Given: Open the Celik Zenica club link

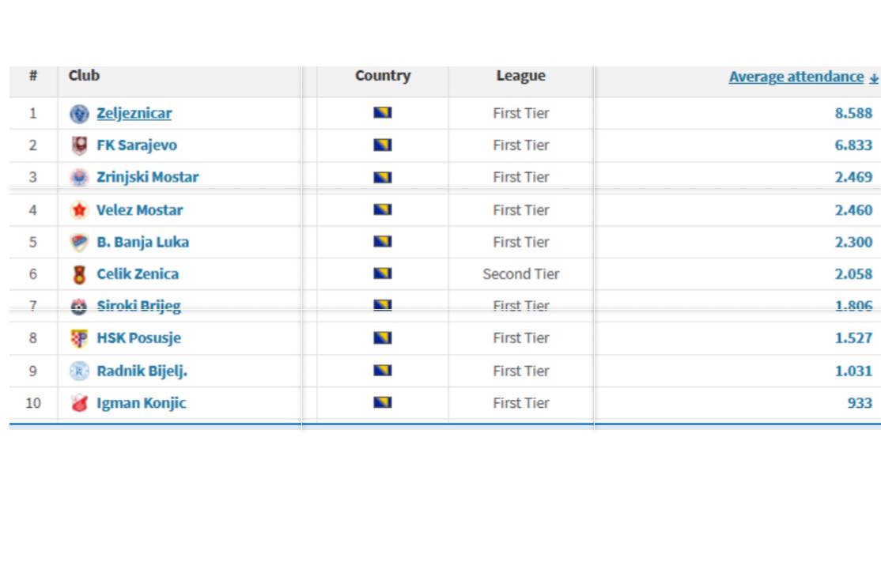Looking at the screenshot, I should [137, 274].
